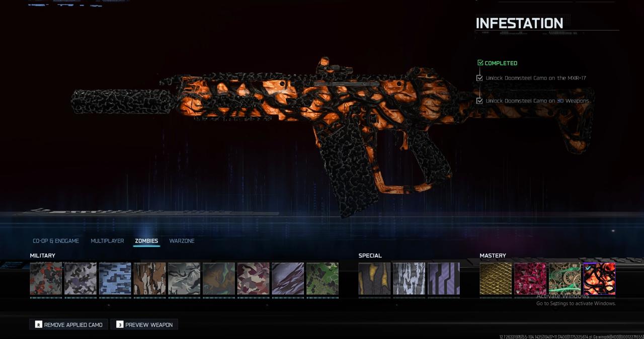
Task: Choose the white tiger stripe Special camo
Action: point(409,279)
